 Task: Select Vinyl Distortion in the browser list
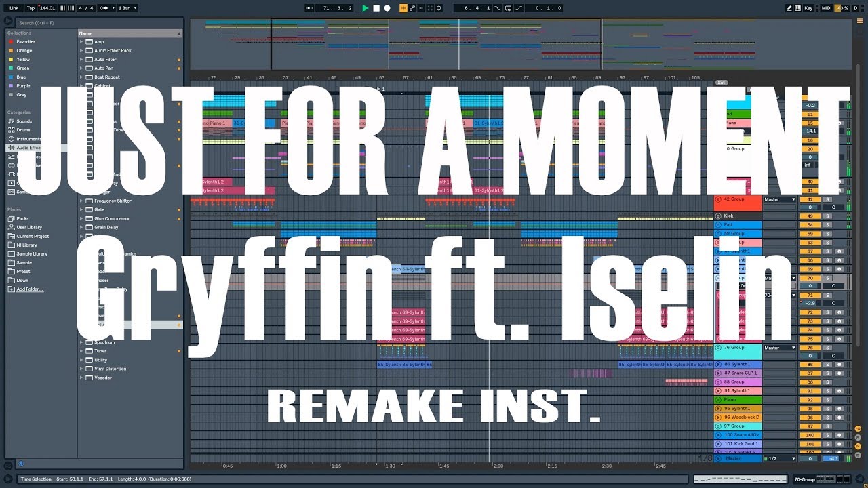[111, 369]
